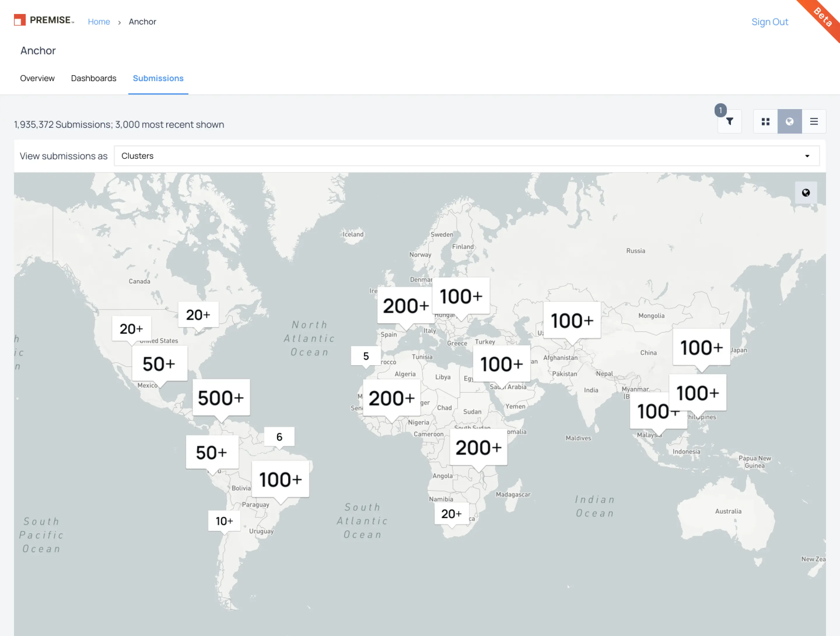Click the 20+ cluster over South Africa

(451, 513)
